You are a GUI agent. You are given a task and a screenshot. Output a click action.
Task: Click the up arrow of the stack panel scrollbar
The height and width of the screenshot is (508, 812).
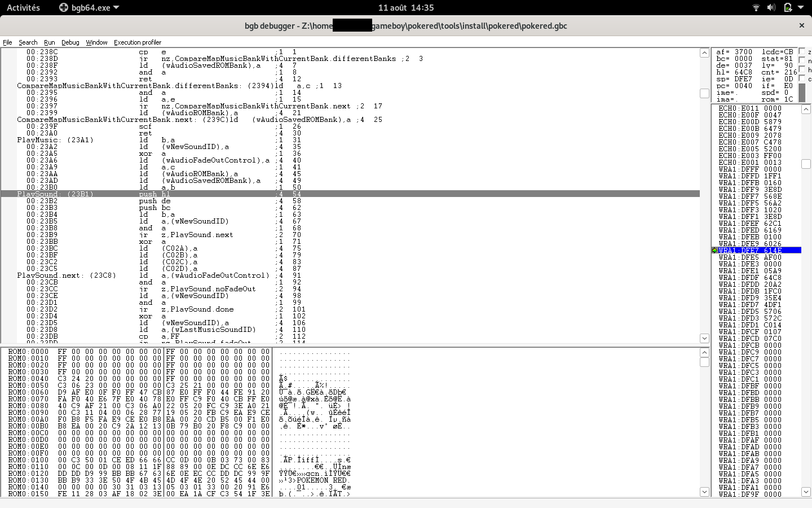pos(806,109)
